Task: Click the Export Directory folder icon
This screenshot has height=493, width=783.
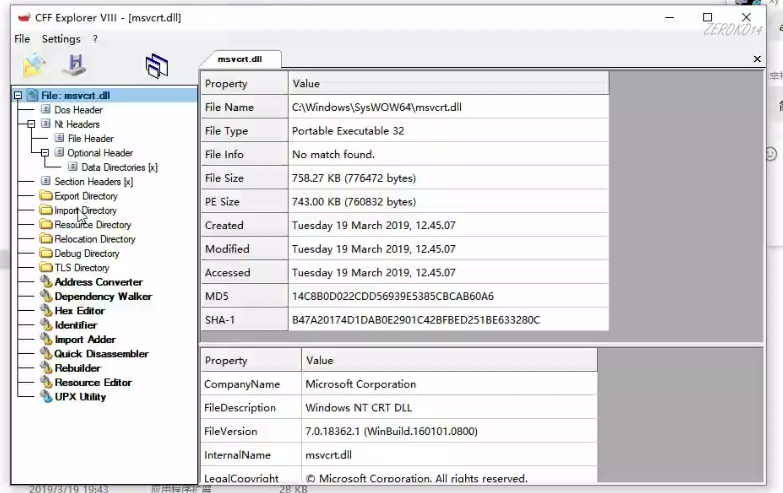Action: [x=46, y=196]
